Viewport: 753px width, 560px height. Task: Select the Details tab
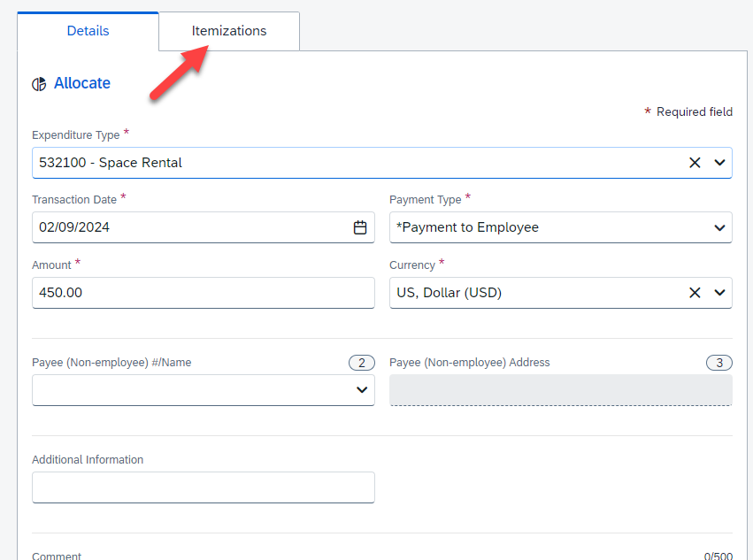[x=88, y=30]
